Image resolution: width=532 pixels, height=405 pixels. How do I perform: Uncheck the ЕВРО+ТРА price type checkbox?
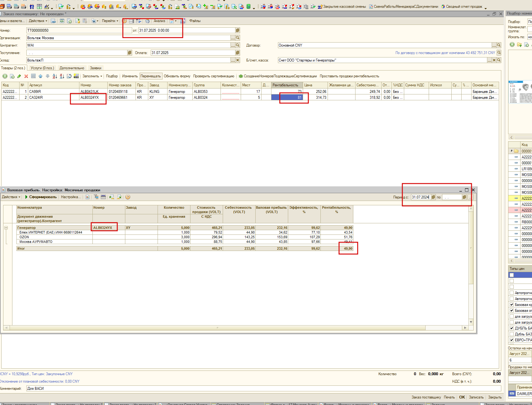point(512,340)
